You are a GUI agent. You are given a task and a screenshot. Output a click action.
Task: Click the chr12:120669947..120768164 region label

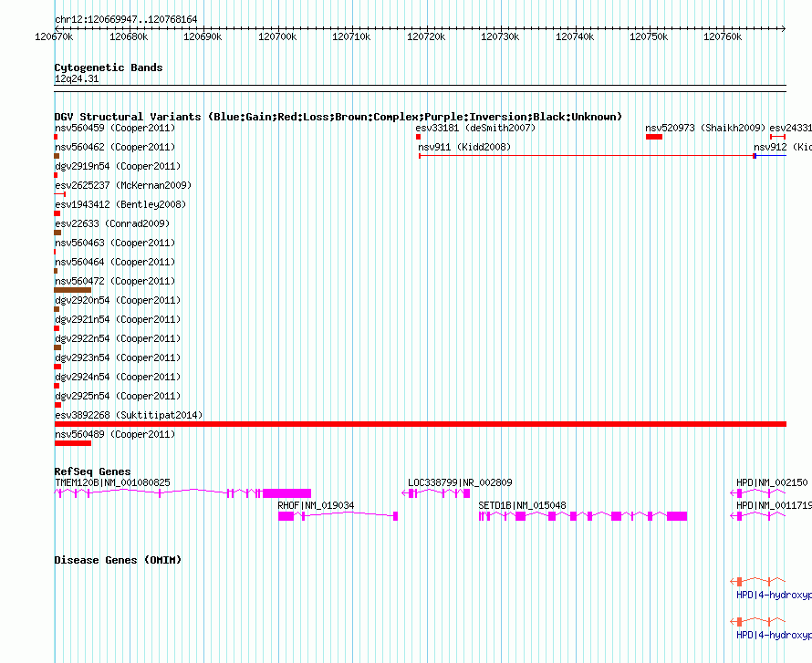tap(126, 19)
